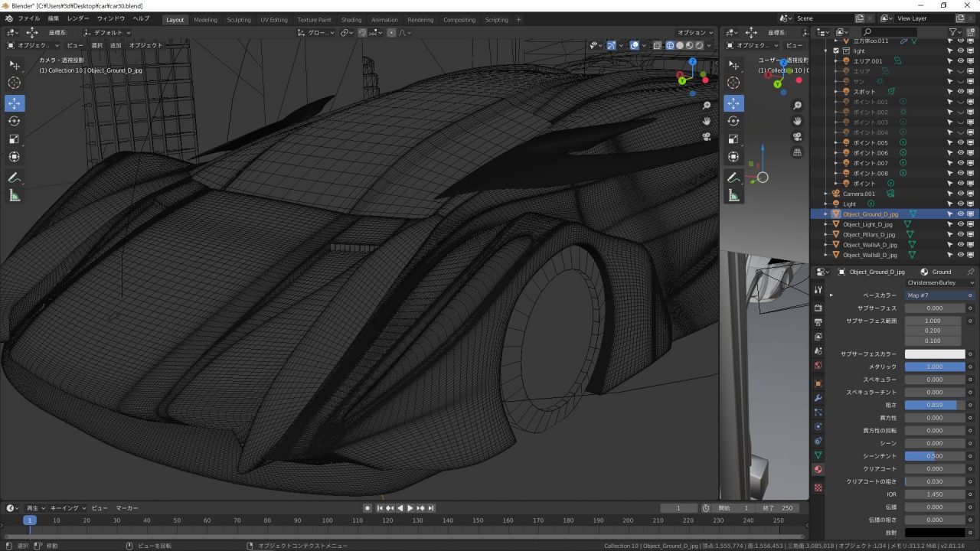This screenshot has height=551, width=980.
Task: Open the ビュー menu in timeline header
Action: 100,508
